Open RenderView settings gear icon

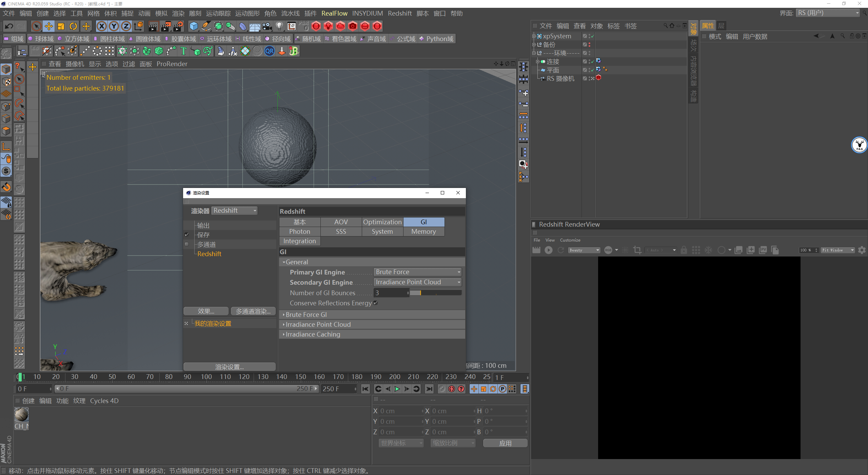(x=862, y=250)
